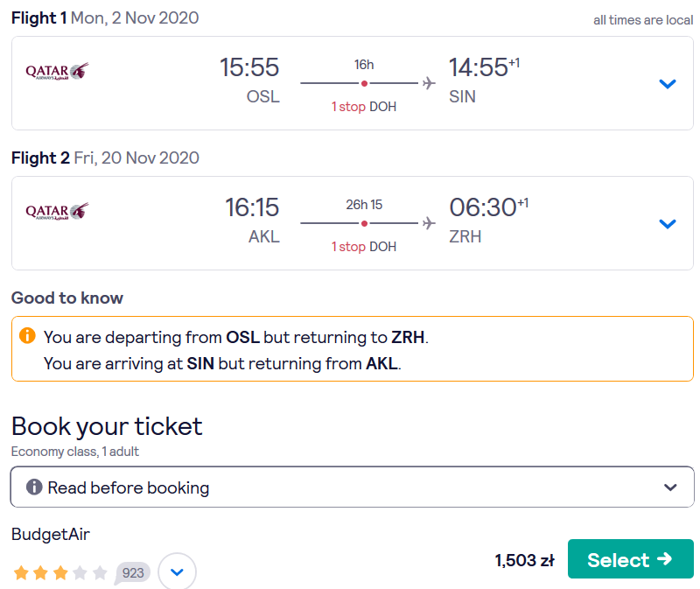Click the Qatar Airways logo on Flight 1
The image size is (700, 589).
coord(57,72)
